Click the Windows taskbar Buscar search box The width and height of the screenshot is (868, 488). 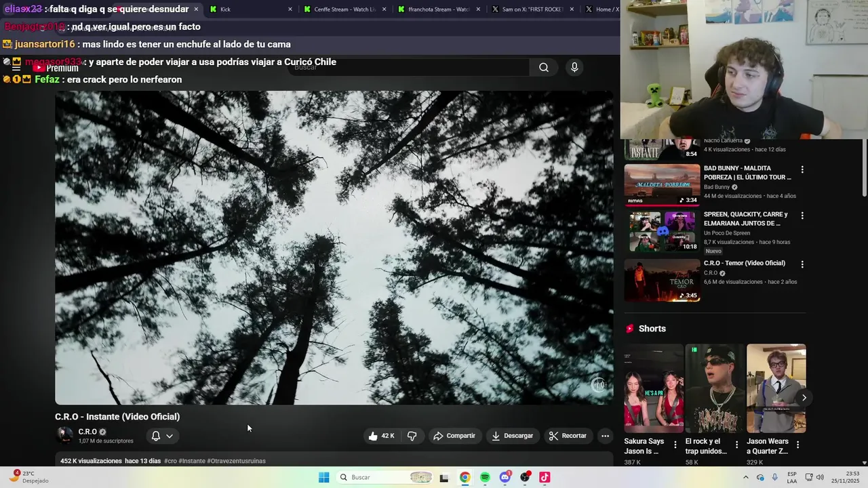pyautogui.click(x=385, y=477)
